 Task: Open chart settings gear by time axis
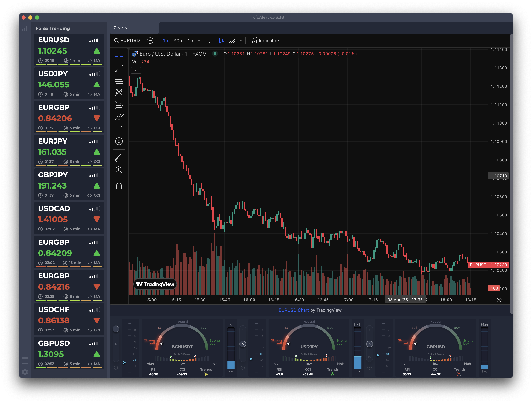pos(499,300)
